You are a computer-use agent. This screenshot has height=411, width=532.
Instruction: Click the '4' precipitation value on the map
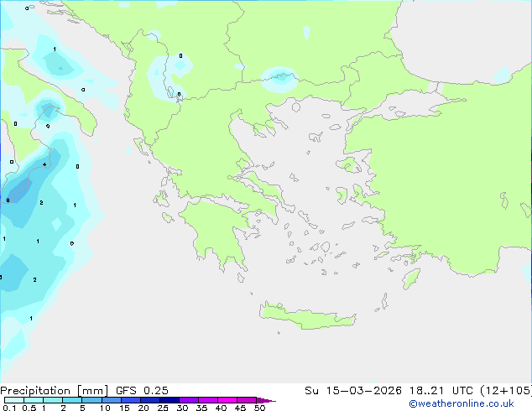[44, 164]
